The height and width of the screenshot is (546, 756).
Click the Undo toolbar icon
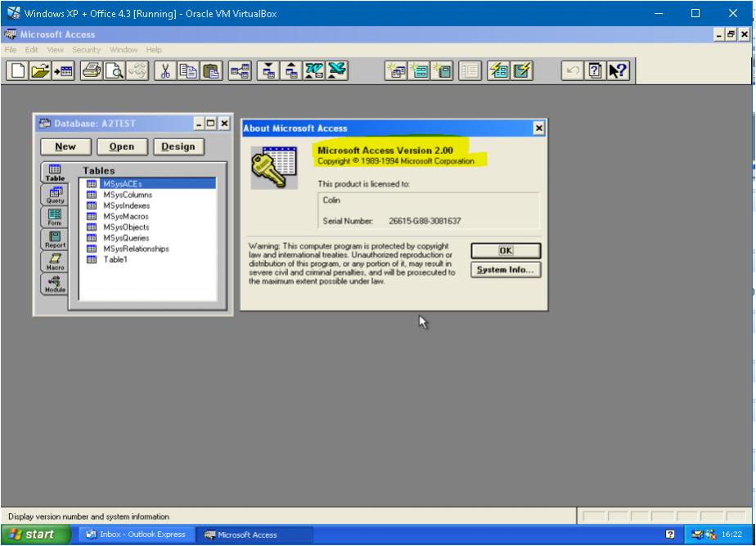[x=572, y=71]
